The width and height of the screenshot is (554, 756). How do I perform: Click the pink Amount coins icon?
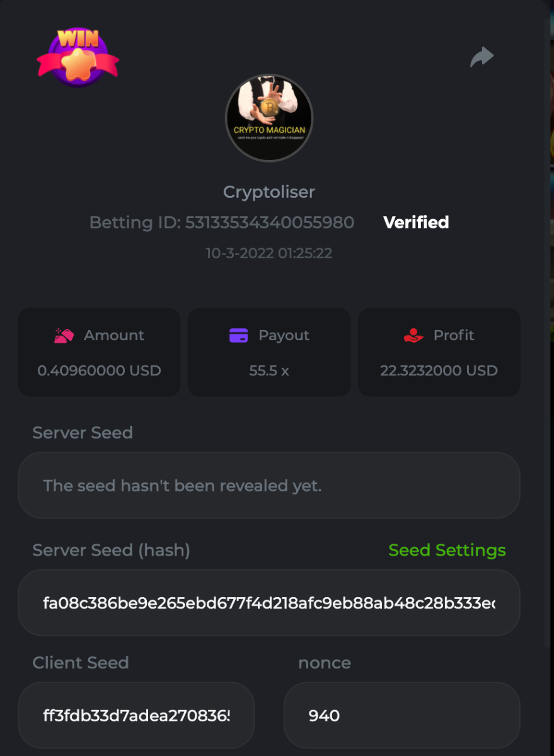point(64,335)
